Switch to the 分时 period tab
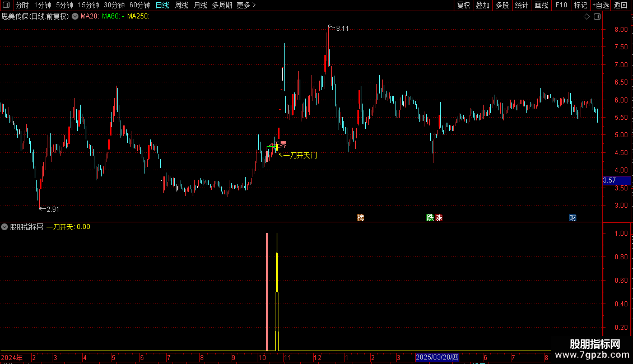Screen dimensions: 633x364 (x=22, y=5)
